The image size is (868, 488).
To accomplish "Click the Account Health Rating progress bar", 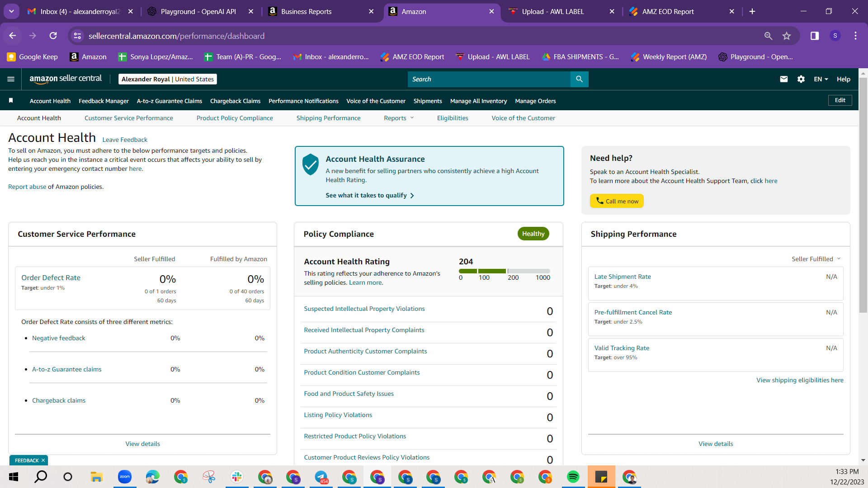I will 505,271.
